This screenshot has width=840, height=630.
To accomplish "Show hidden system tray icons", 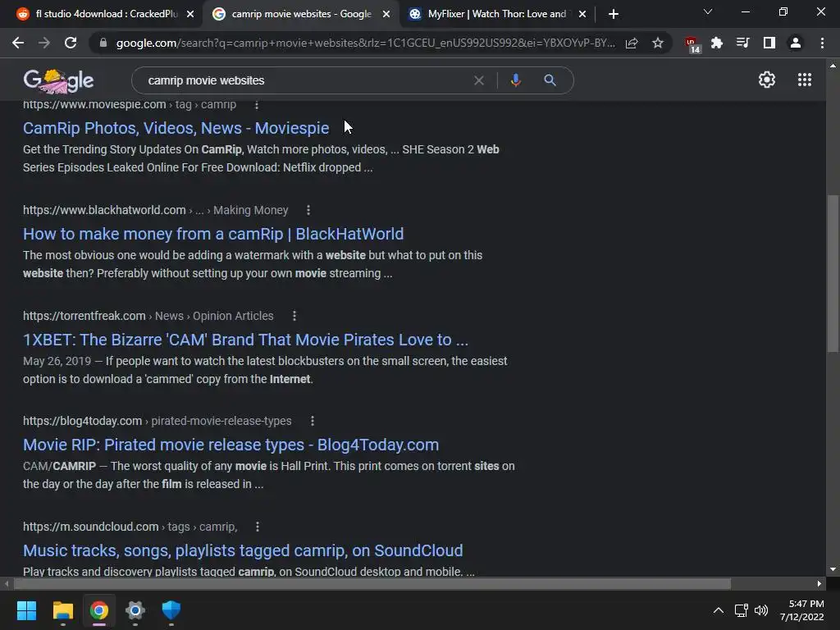I will tap(719, 610).
